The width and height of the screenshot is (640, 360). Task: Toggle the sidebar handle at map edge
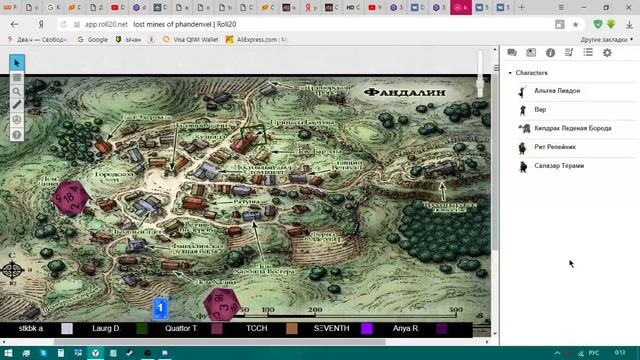tap(496, 68)
